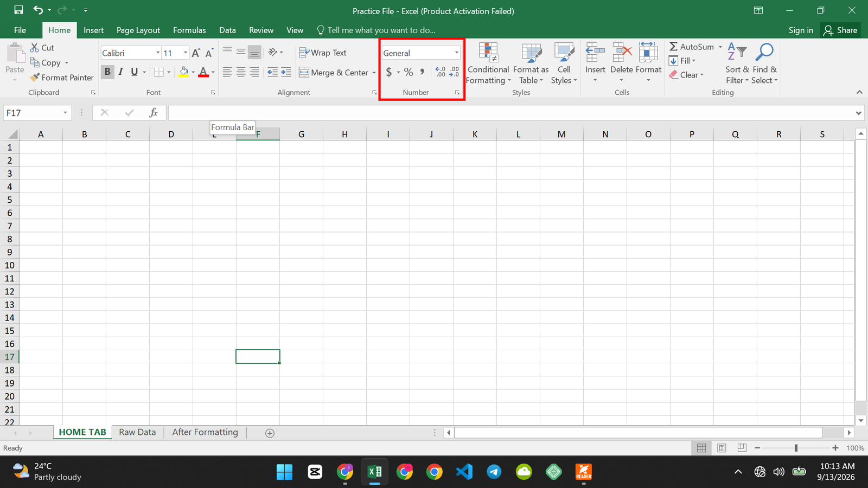Switch to Page Break Preview view
This screenshot has width=868, height=488.
tap(742, 448)
